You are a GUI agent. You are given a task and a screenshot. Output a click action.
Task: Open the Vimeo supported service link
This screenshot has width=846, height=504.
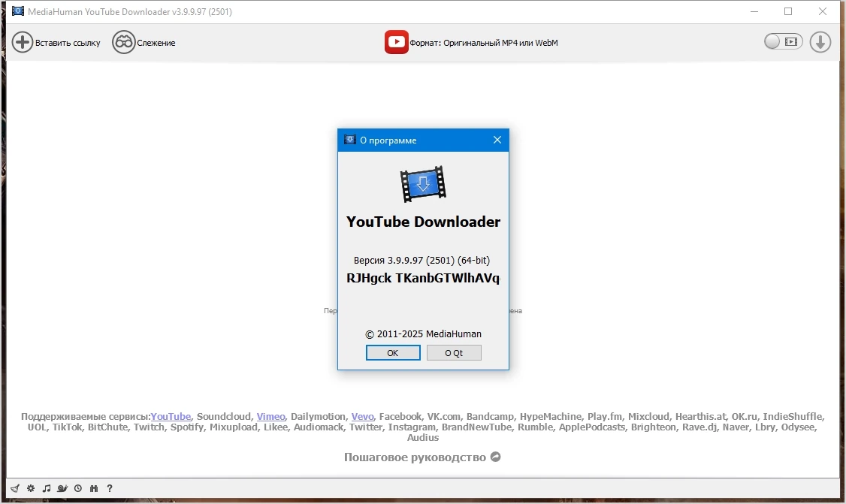[270, 417]
